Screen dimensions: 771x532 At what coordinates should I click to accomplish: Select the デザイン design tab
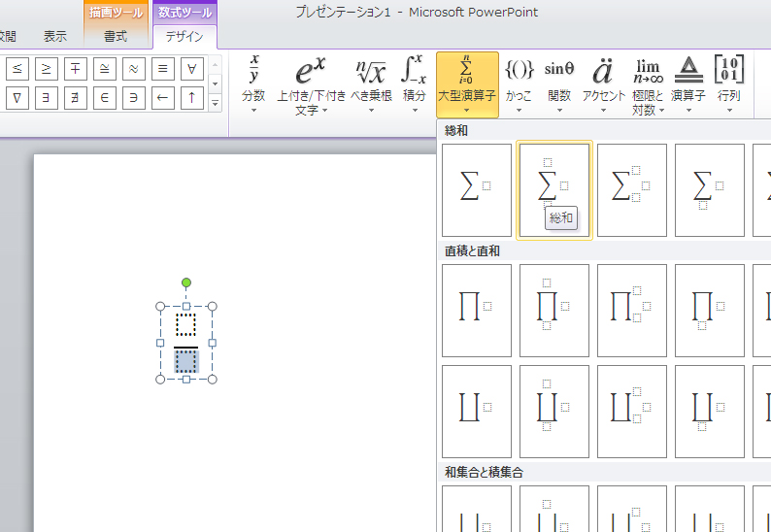pyautogui.click(x=184, y=37)
